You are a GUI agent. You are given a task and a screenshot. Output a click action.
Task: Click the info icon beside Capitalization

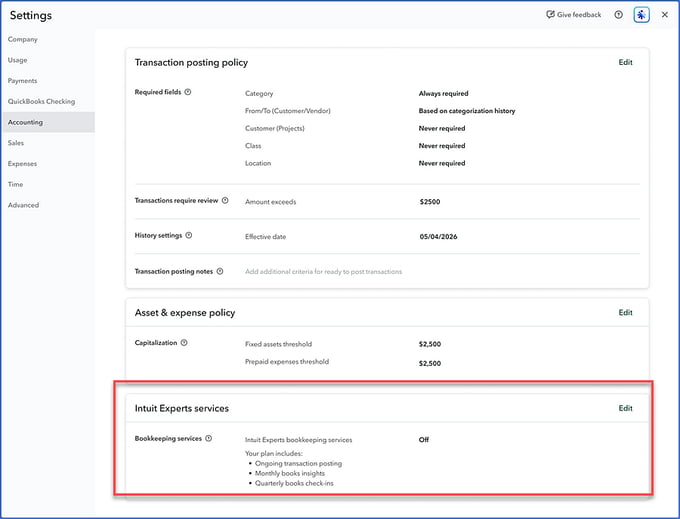point(184,343)
